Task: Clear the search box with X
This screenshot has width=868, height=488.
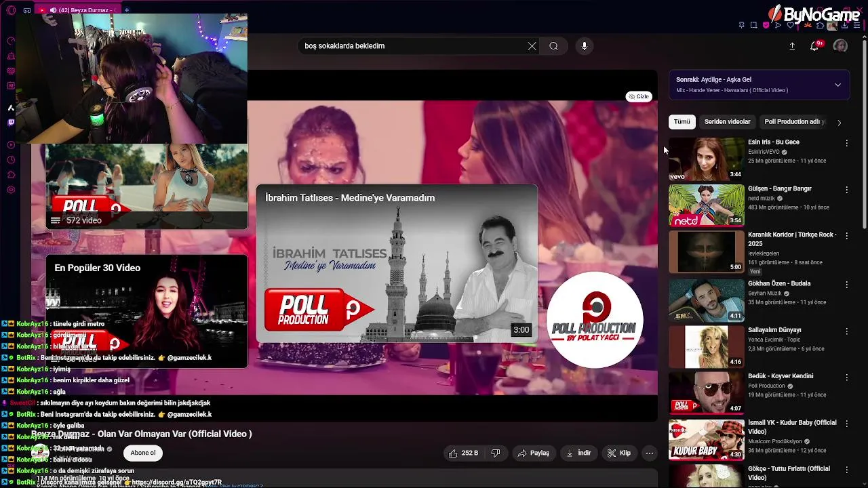Action: coord(532,46)
